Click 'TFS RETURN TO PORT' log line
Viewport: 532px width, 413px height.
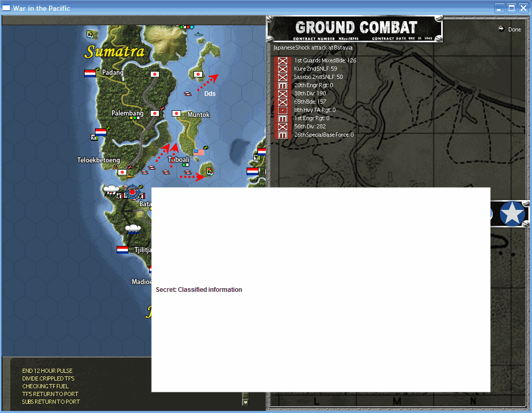point(50,394)
